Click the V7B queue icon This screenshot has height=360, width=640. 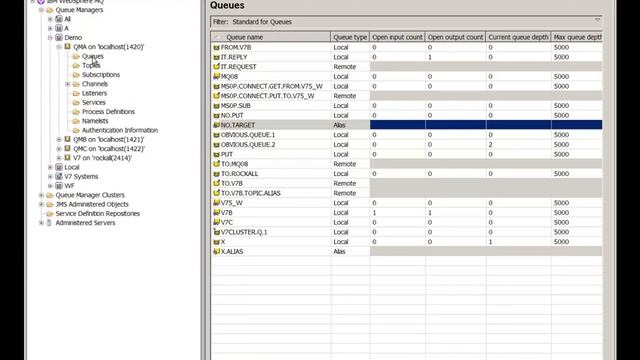[216, 213]
